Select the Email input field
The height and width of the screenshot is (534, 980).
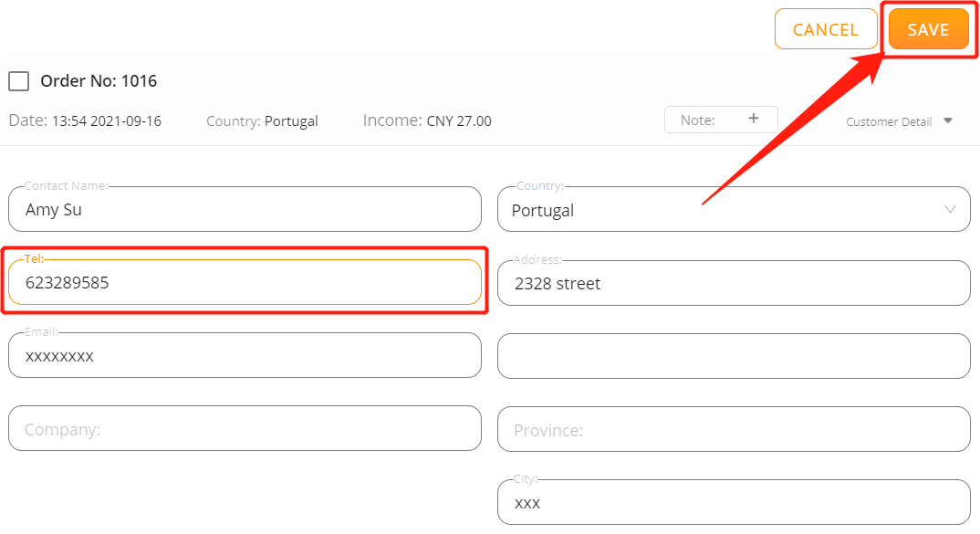tap(245, 355)
